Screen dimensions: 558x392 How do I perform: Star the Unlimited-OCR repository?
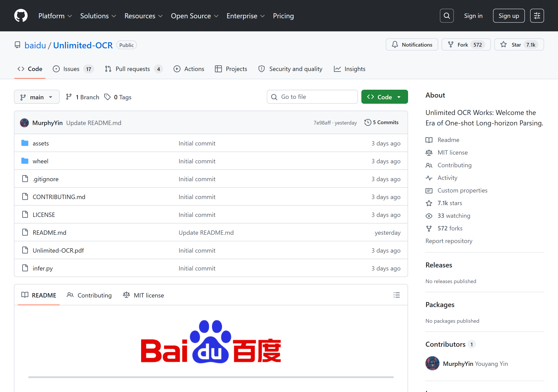(x=519, y=45)
